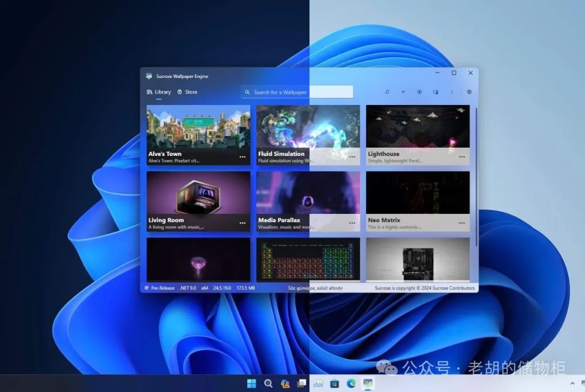This screenshot has height=392, width=585.
Task: Open the Living Room more options
Action: click(x=243, y=223)
